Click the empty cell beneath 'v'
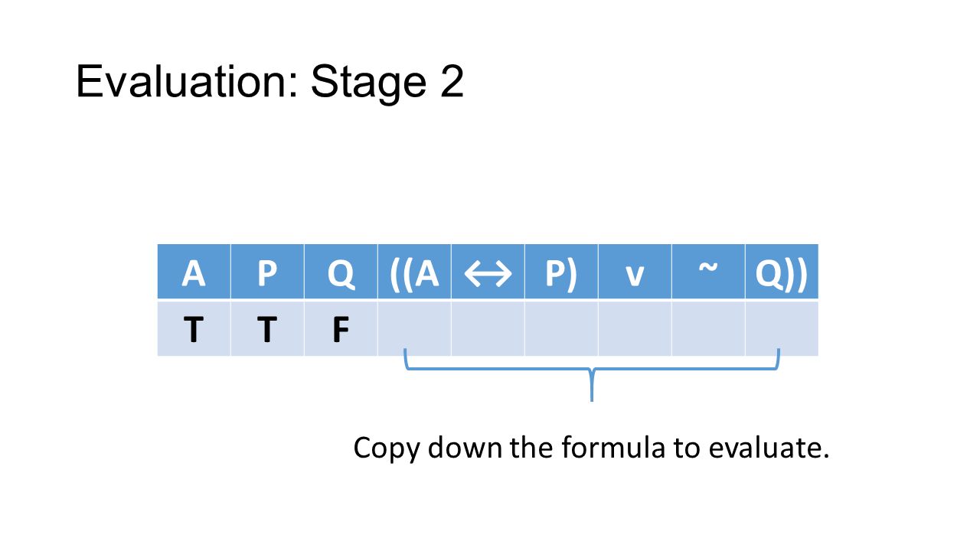 [x=635, y=328]
